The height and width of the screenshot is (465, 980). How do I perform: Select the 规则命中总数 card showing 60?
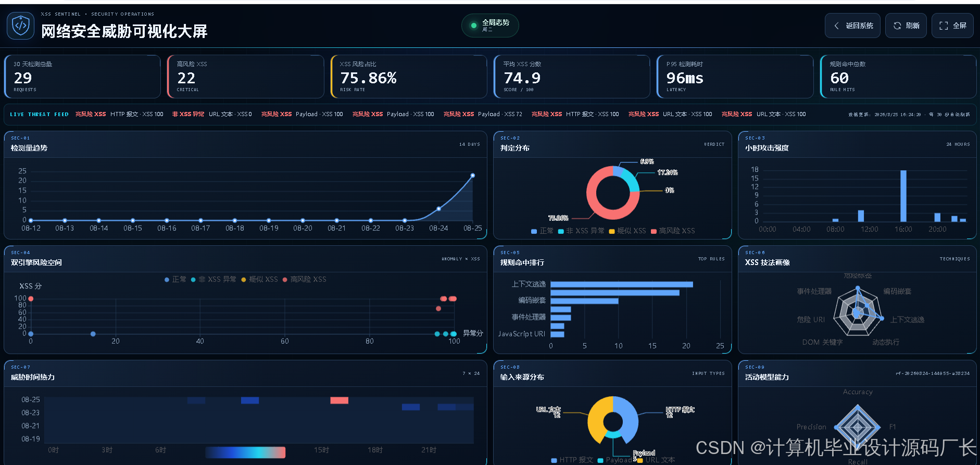coord(898,77)
